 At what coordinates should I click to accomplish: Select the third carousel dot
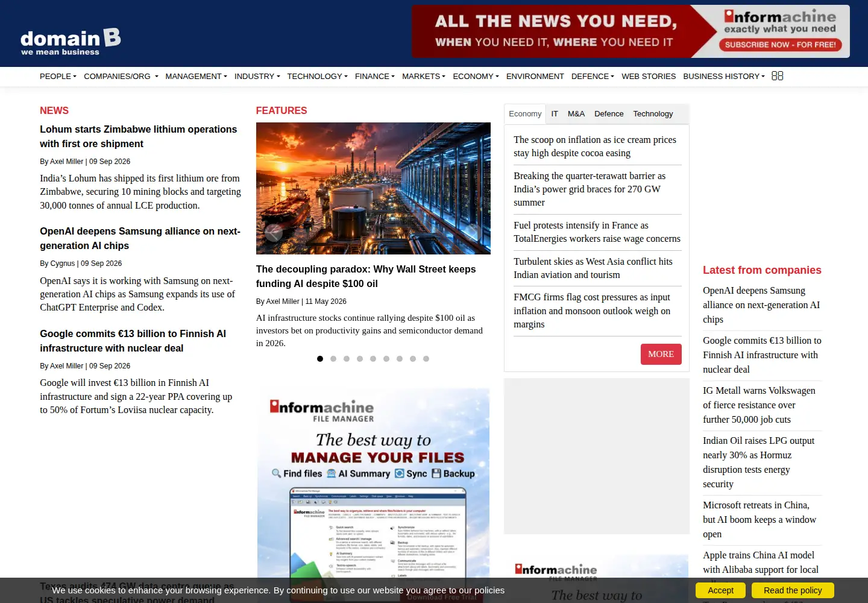pos(347,359)
